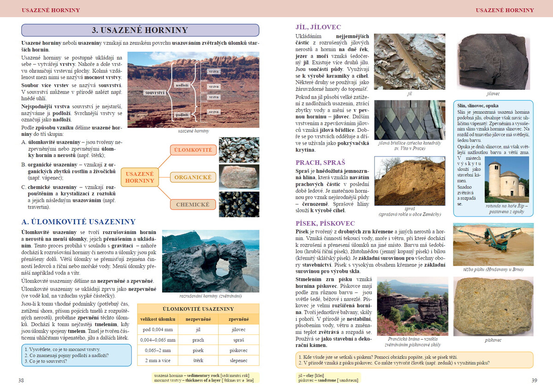The width and height of the screenshot is (553, 392).
Task: Open the slate roof photo 'jílová břidlice'
Action: 410,120
